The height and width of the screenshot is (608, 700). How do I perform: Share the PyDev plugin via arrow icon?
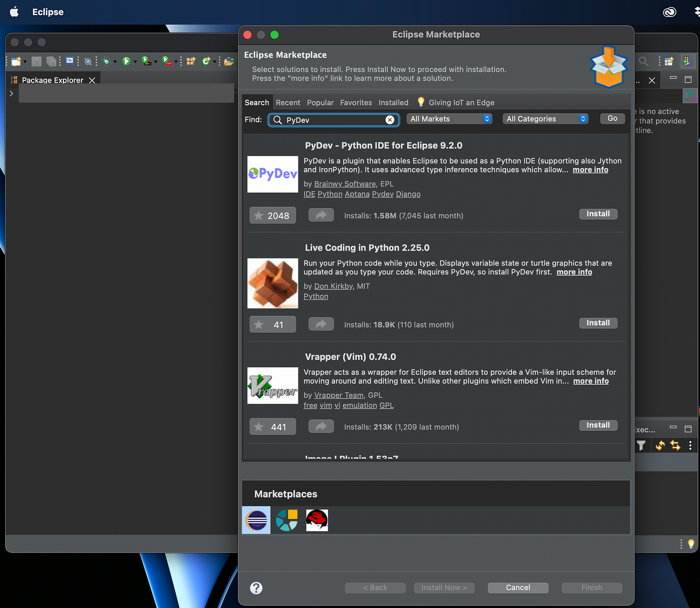tap(321, 215)
